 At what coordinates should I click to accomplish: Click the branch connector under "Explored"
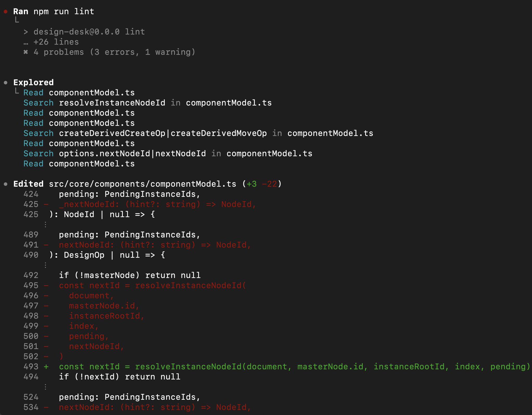tap(17, 91)
